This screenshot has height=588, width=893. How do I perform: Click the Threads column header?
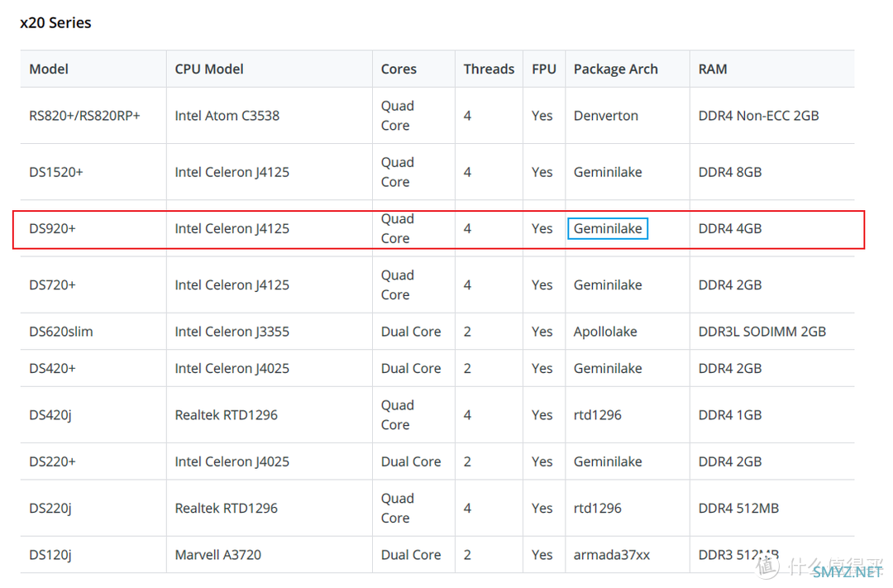[489, 69]
